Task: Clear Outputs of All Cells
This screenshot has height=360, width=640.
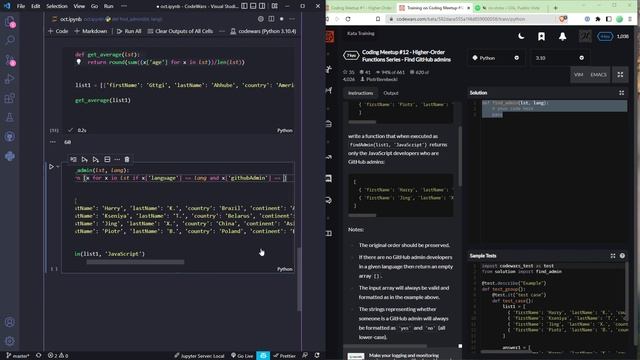Action: click(x=180, y=31)
